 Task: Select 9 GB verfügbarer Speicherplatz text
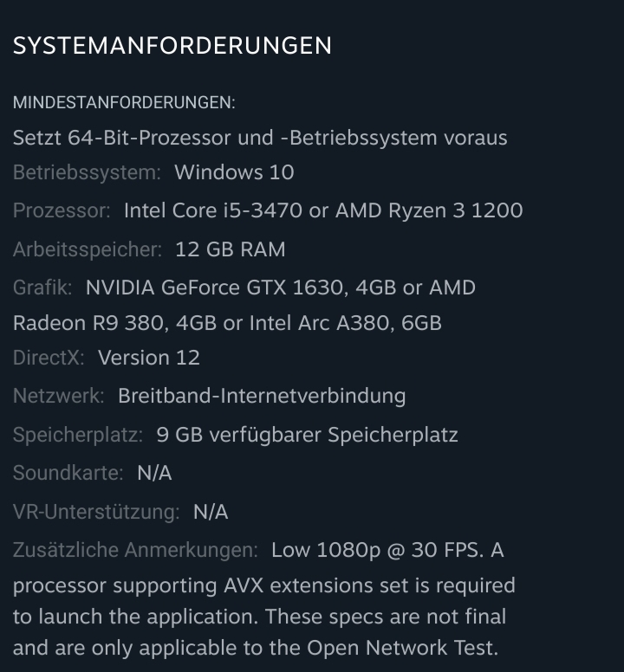[307, 435]
